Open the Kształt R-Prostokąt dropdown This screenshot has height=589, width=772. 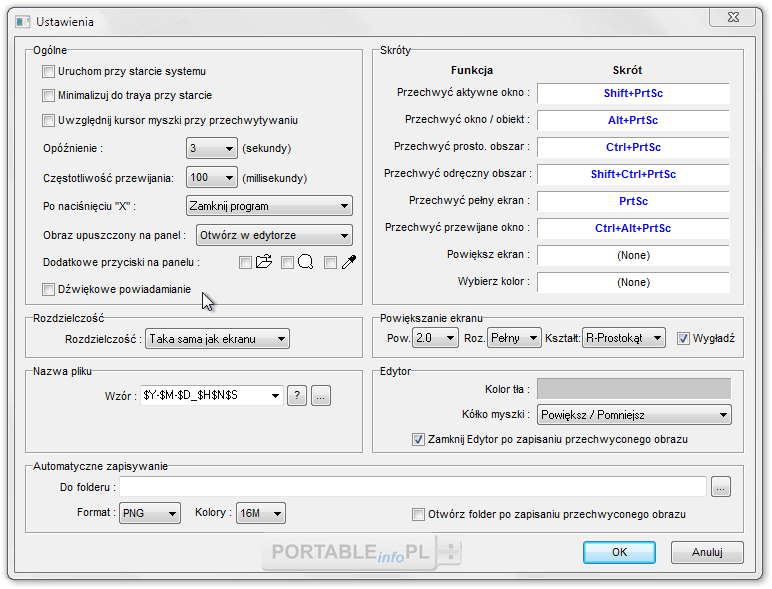(624, 338)
